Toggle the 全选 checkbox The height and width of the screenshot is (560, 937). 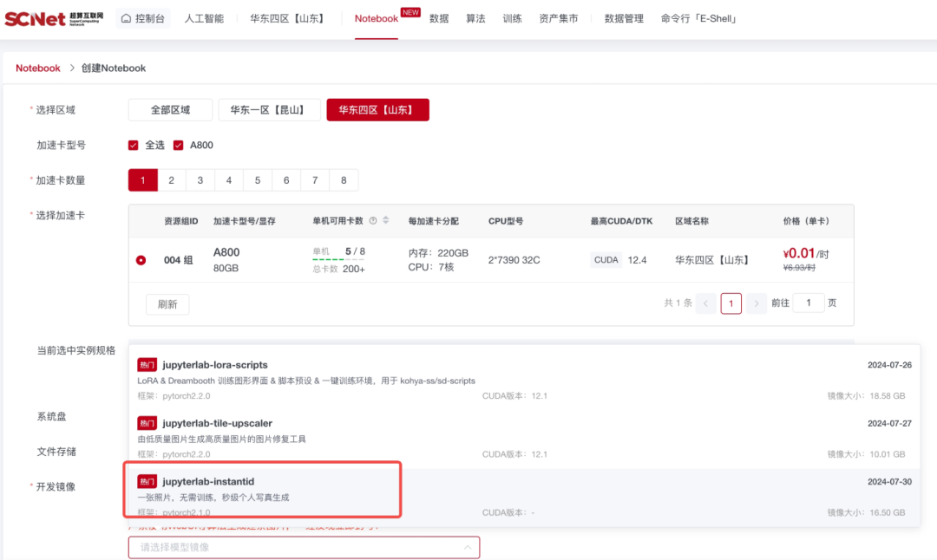pos(134,145)
